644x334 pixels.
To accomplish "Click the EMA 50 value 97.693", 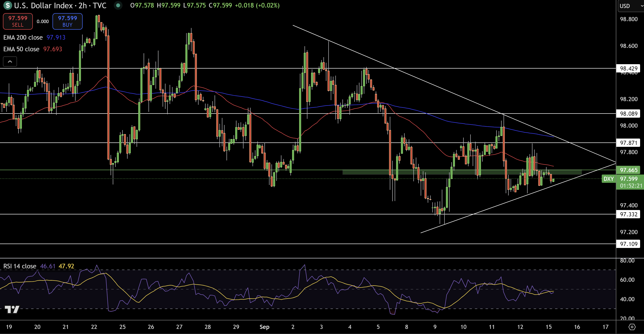I will [52, 49].
